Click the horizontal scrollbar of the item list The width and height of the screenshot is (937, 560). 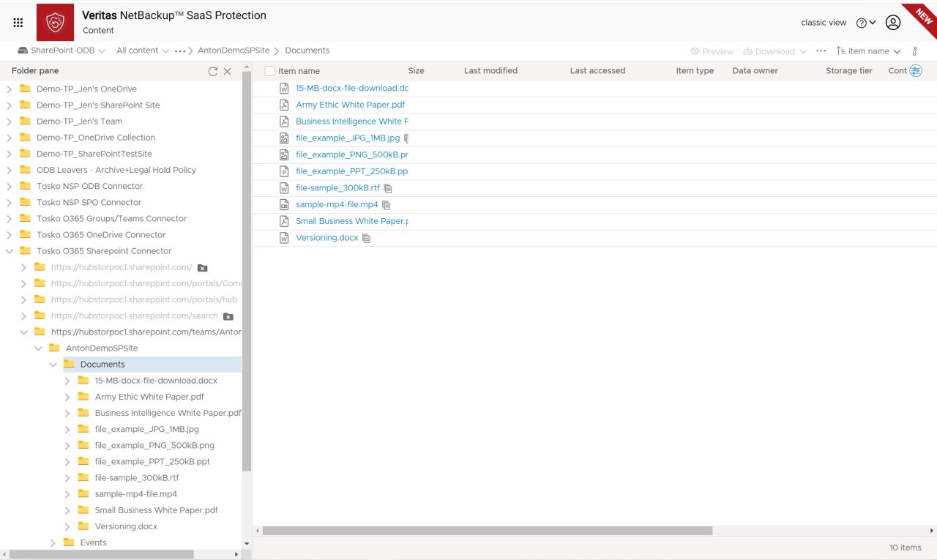click(x=487, y=531)
